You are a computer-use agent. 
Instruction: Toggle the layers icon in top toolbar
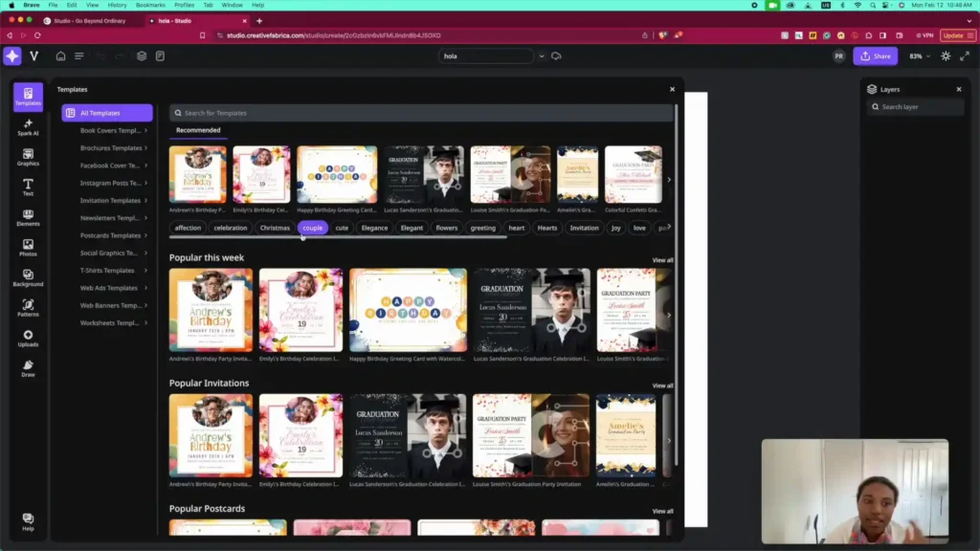142,56
